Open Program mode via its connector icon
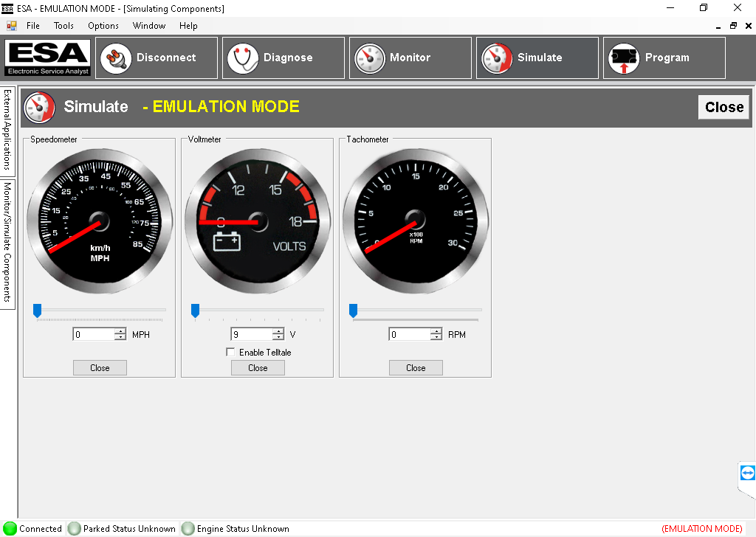This screenshot has width=756, height=537. [x=624, y=58]
